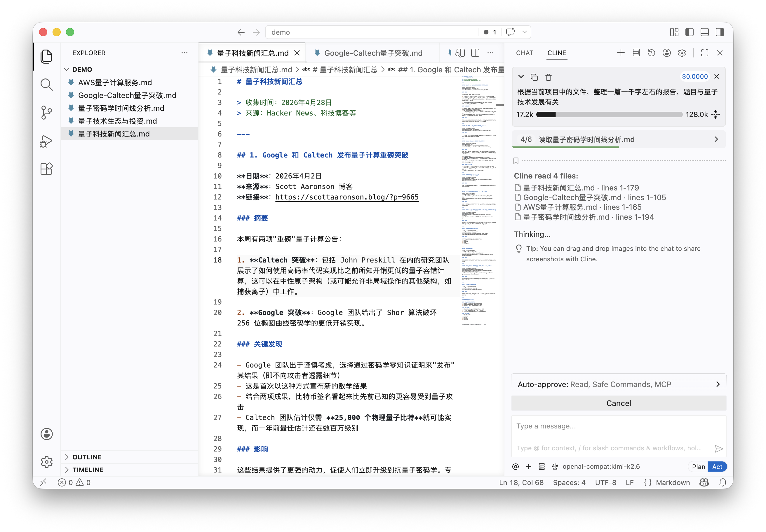Viewport: 766px width, 532px height.
Task: Click the $0.0000 cost badge
Action: coord(694,76)
